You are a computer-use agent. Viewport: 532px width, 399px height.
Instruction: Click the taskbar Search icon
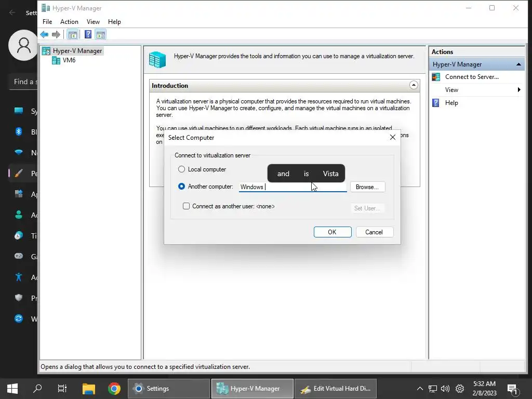pos(37,389)
